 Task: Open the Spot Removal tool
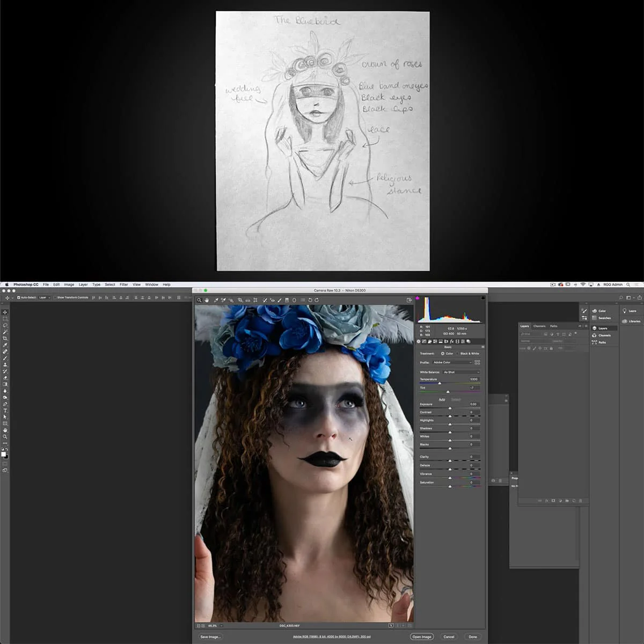click(x=265, y=300)
